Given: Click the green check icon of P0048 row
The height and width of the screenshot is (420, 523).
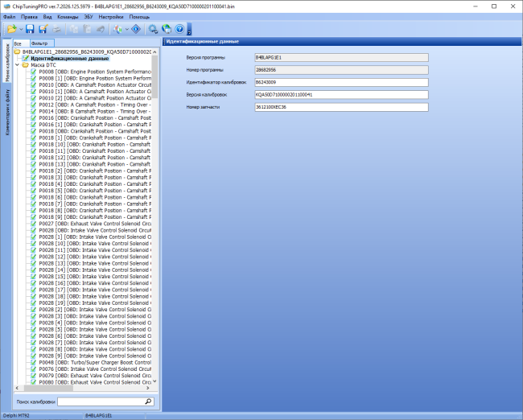Looking at the screenshot, I should [33, 363].
